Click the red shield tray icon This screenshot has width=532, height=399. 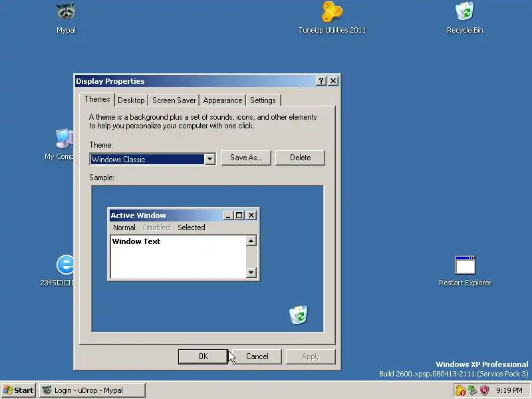point(484,390)
